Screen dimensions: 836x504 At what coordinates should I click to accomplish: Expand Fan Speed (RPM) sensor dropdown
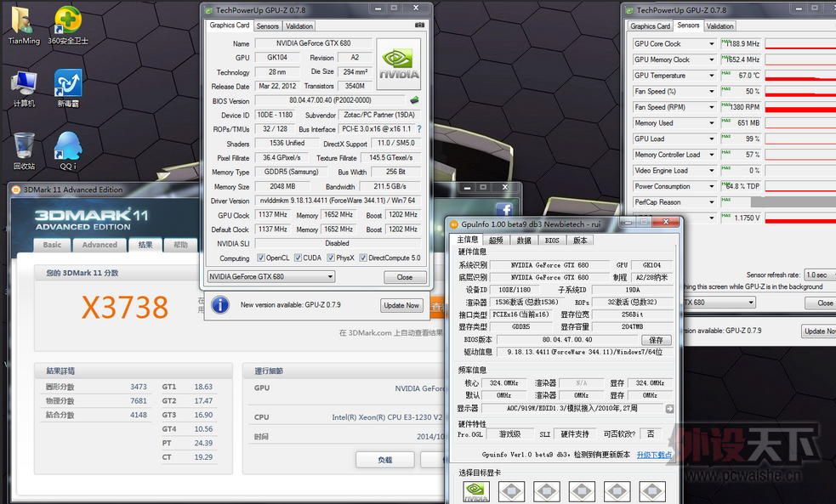[x=711, y=107]
